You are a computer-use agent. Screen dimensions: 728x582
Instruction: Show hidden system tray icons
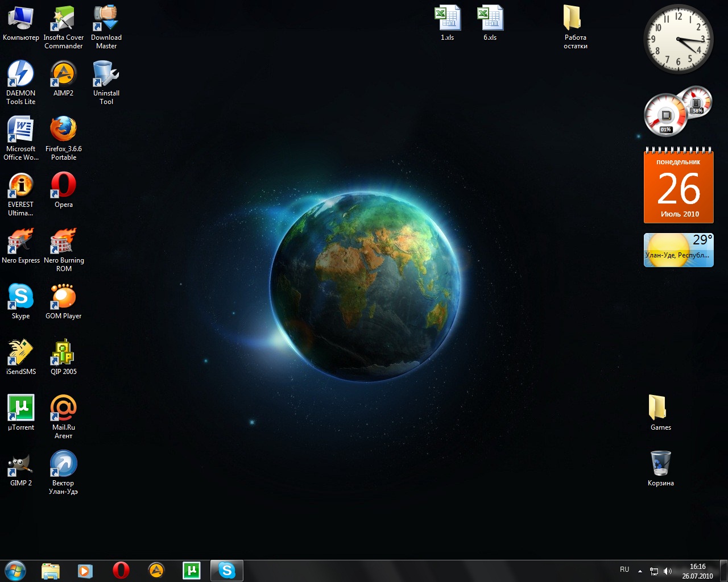(x=640, y=571)
